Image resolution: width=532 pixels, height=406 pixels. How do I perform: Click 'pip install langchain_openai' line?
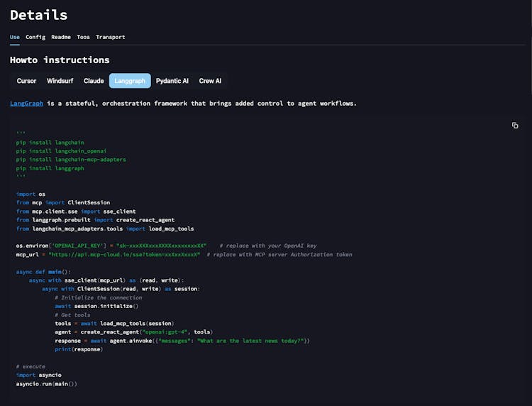[x=61, y=151]
